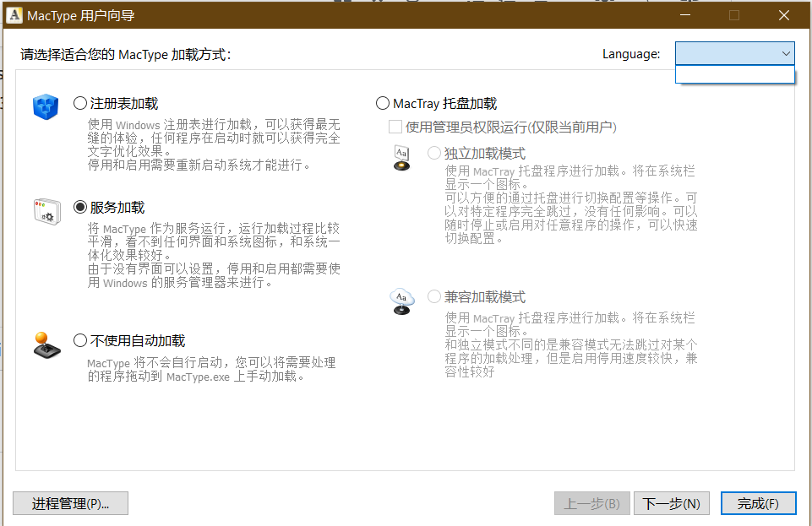Click the 注册表加载 description text
Image resolution: width=812 pixels, height=526 pixels.
214,145
